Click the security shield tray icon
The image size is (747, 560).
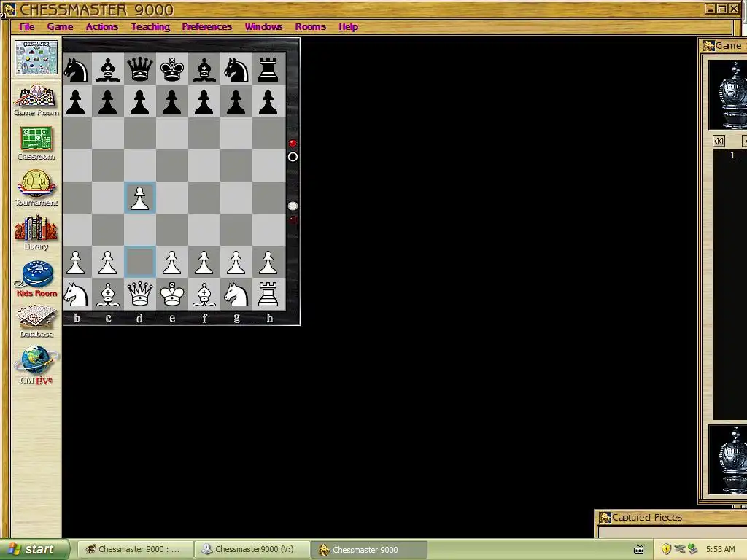click(x=666, y=549)
